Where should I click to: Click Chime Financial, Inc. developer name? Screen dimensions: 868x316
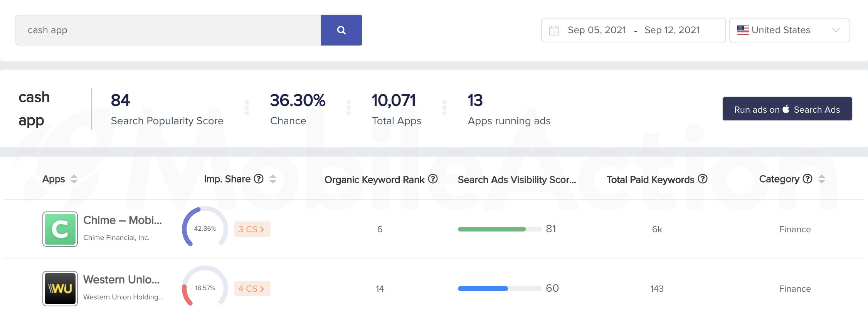(x=116, y=238)
